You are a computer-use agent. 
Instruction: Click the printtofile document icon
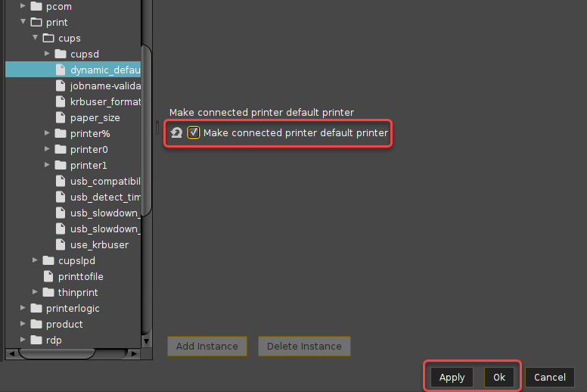(x=48, y=276)
